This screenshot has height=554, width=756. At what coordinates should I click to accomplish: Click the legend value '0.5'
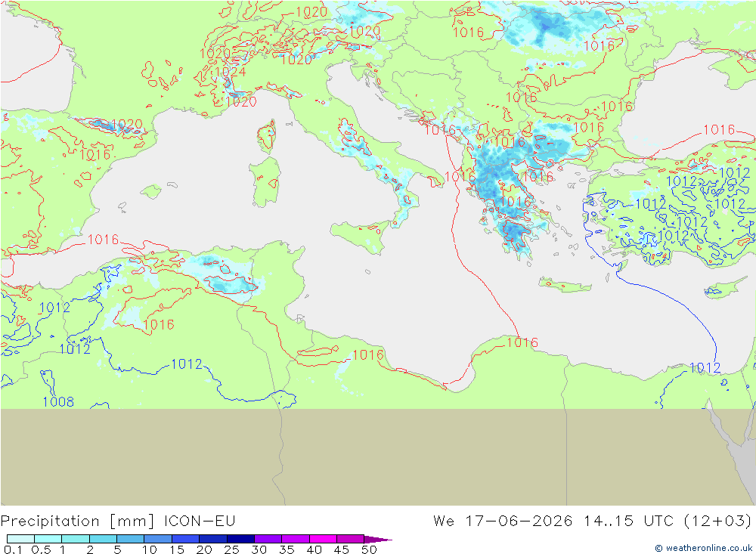coord(41,549)
